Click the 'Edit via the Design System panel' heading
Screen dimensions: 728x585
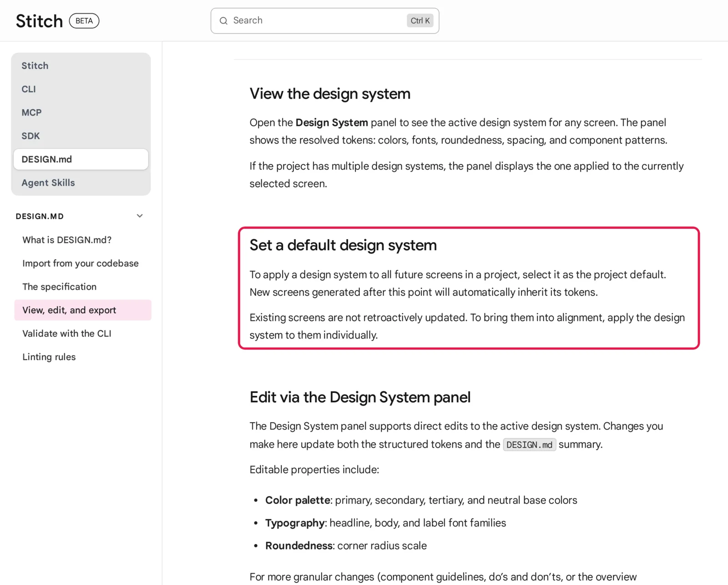click(x=360, y=397)
